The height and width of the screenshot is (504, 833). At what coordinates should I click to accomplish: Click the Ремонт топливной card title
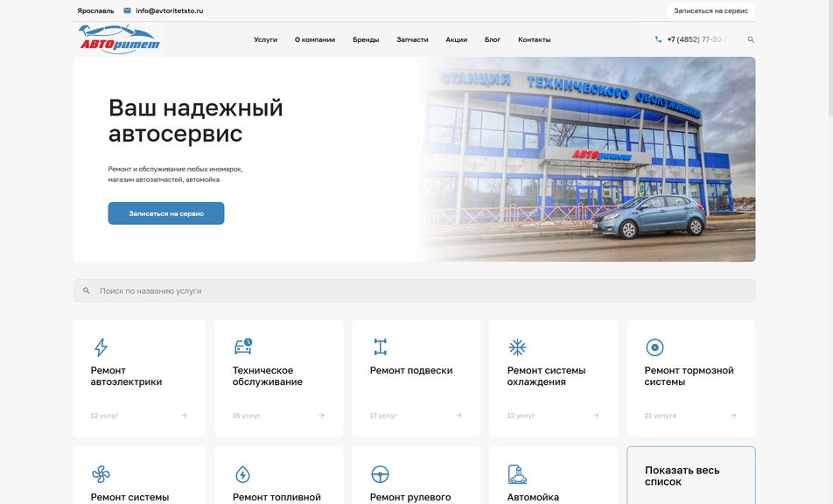coord(276,497)
